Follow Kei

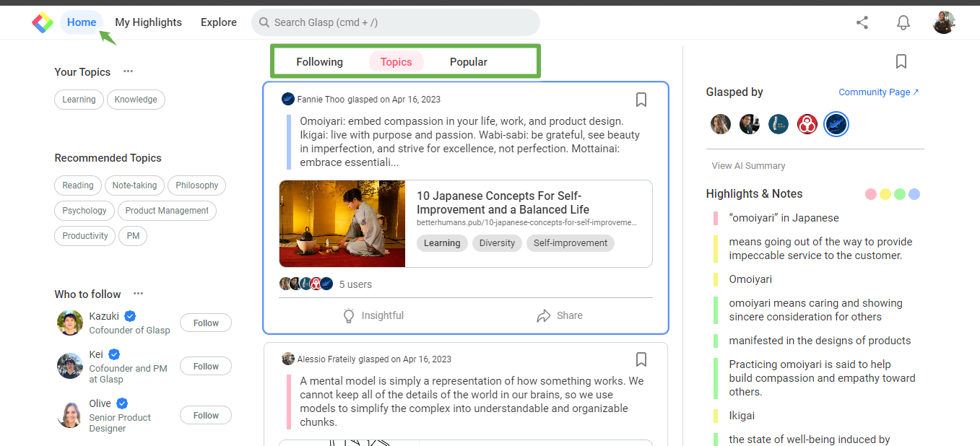(x=206, y=367)
